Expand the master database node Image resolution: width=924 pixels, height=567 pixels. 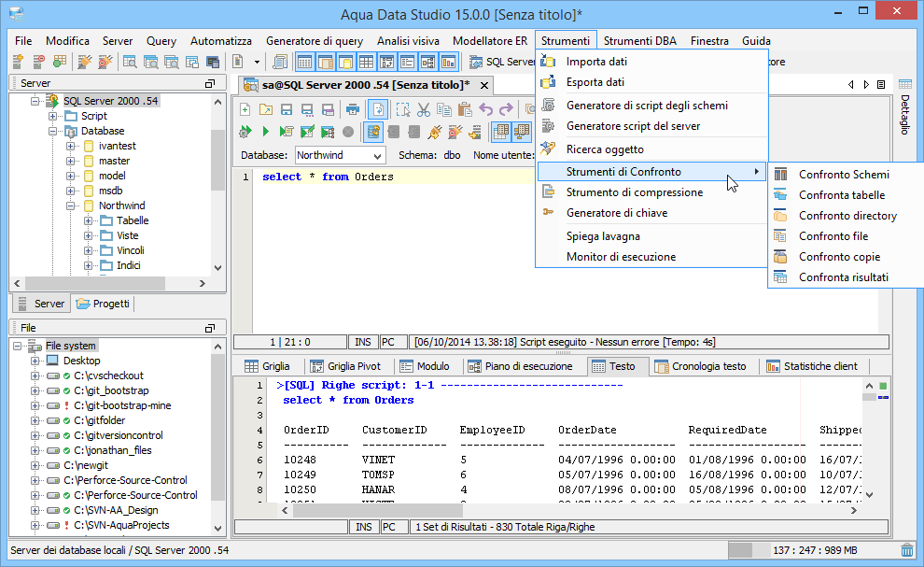tap(71, 161)
